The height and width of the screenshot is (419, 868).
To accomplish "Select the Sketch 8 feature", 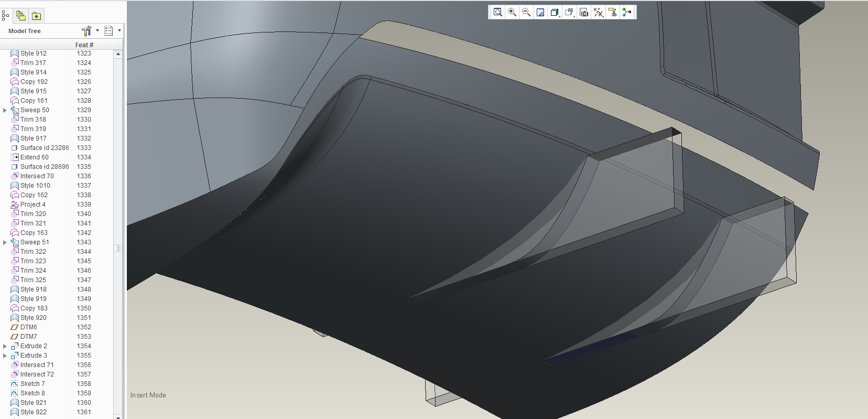I will click(32, 393).
